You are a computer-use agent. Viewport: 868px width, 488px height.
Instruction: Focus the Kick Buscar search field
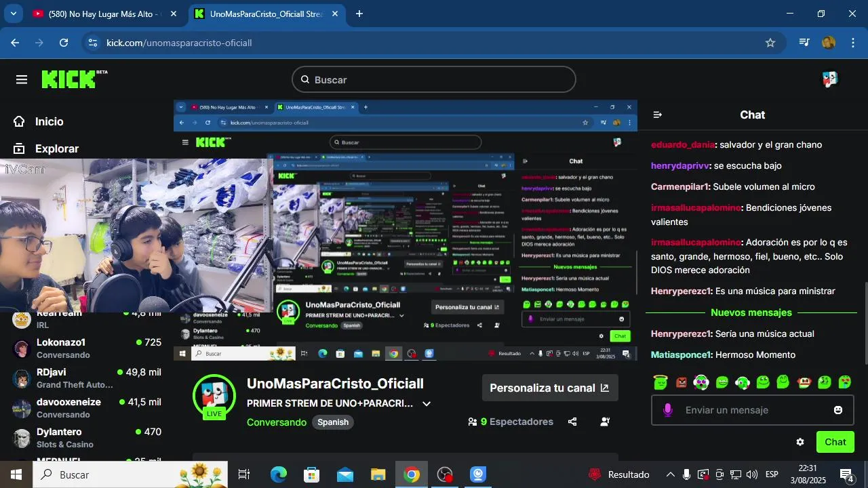click(434, 80)
